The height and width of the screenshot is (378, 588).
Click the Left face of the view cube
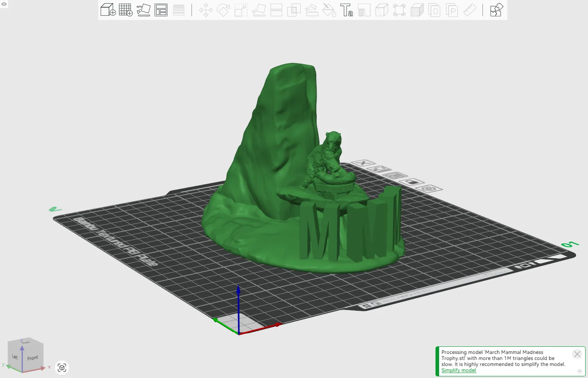pyautogui.click(x=15, y=356)
